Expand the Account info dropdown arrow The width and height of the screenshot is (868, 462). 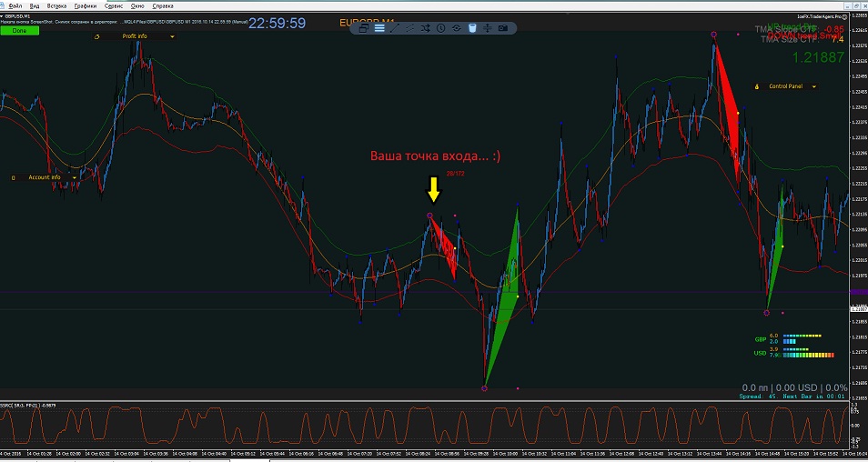coord(75,177)
